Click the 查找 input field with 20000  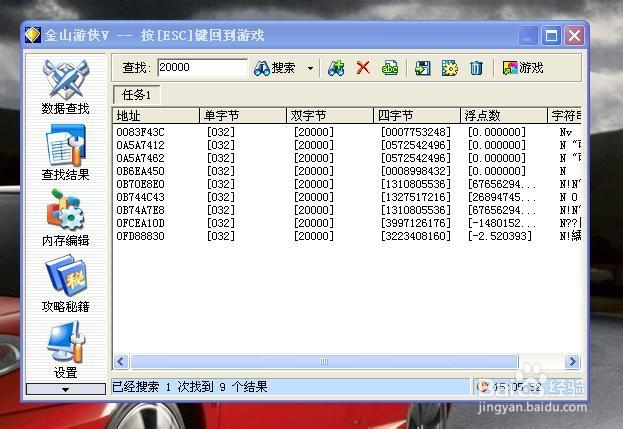pyautogui.click(x=202, y=68)
